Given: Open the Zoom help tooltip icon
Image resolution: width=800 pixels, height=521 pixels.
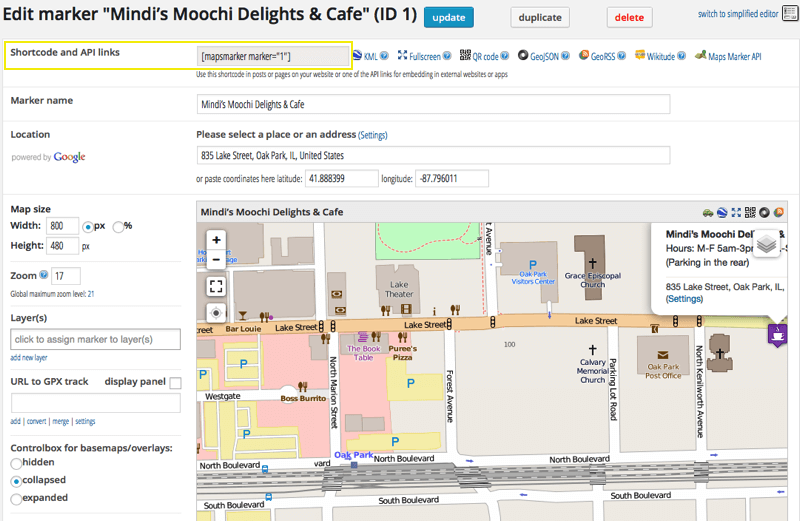Looking at the screenshot, I should (44, 275).
